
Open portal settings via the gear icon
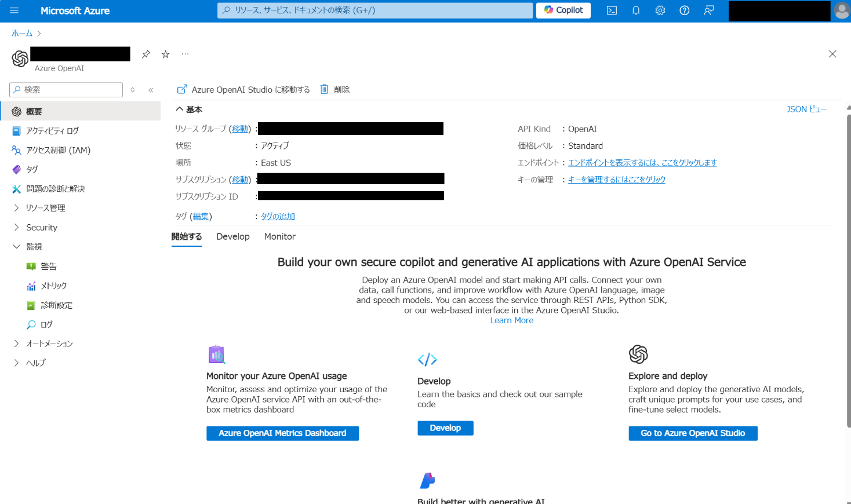660,10
